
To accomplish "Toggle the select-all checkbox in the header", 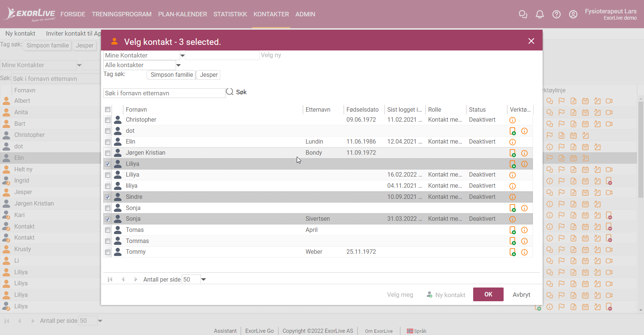I will click(x=108, y=109).
